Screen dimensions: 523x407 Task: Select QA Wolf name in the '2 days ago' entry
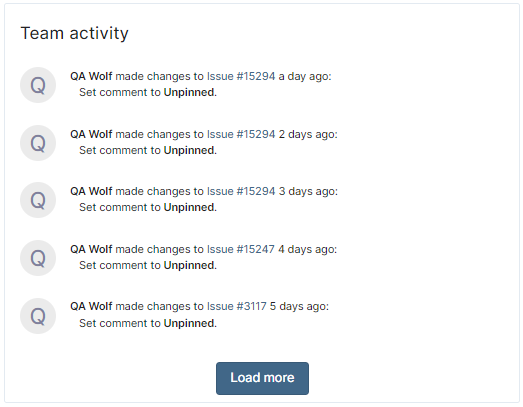pos(91,134)
